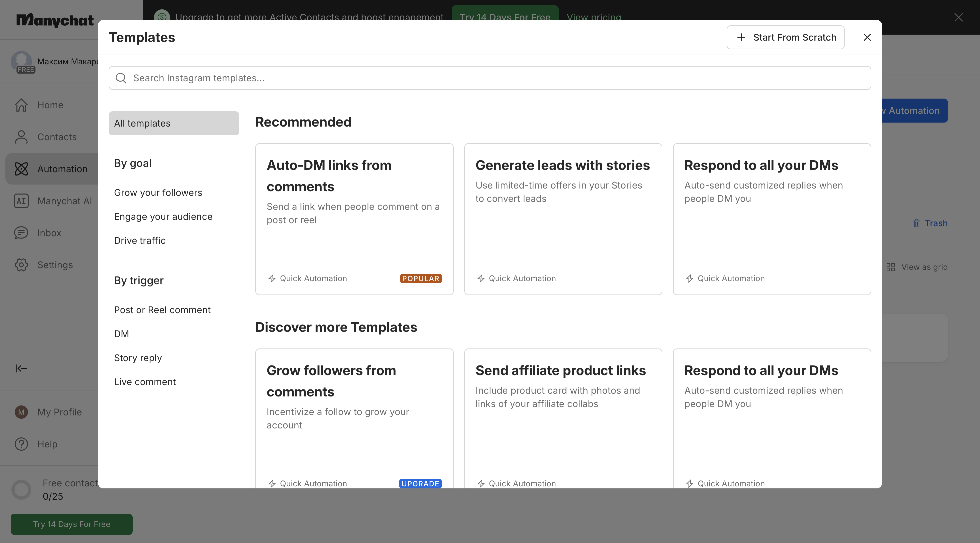Click the UPGRADE badge on Grow followers card
This screenshot has height=543, width=980.
pos(420,483)
